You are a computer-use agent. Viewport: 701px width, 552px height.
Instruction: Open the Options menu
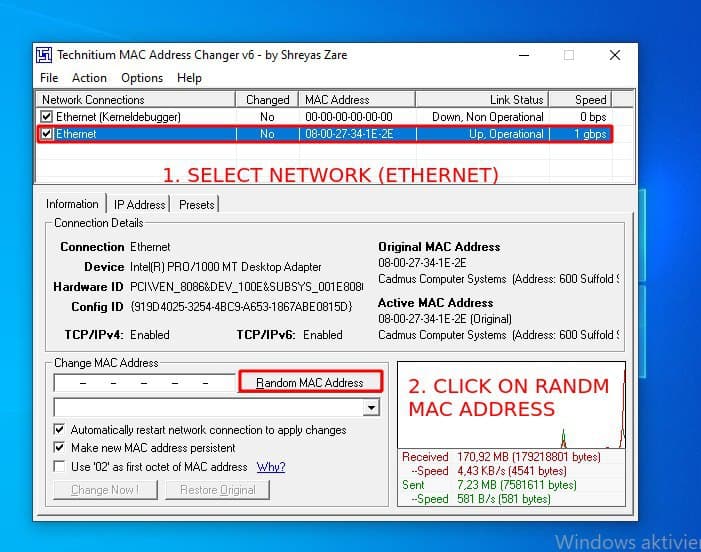tap(142, 78)
